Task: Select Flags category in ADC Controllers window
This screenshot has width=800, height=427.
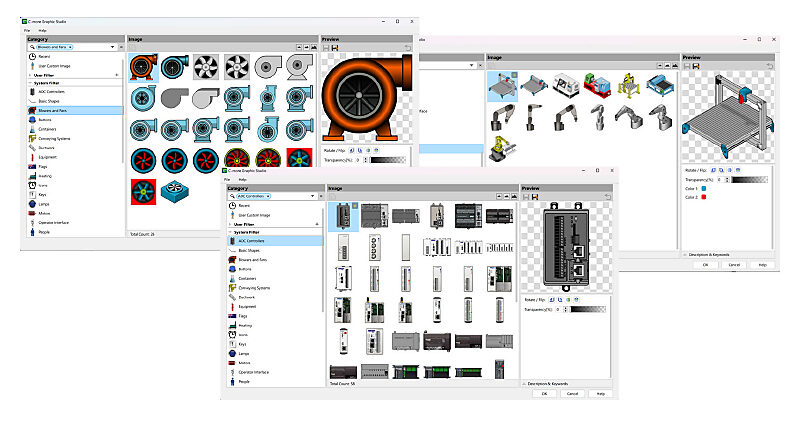Action: tap(275, 316)
